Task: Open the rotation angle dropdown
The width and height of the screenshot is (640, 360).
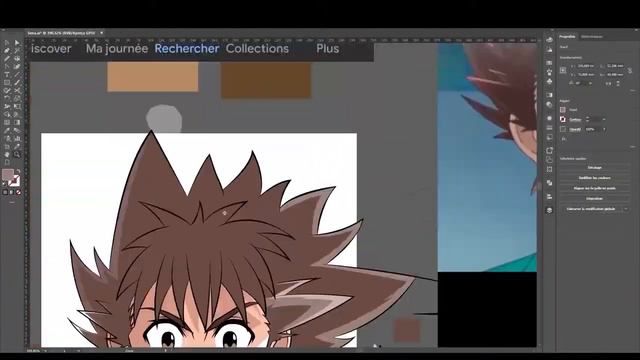Action: click(x=590, y=83)
